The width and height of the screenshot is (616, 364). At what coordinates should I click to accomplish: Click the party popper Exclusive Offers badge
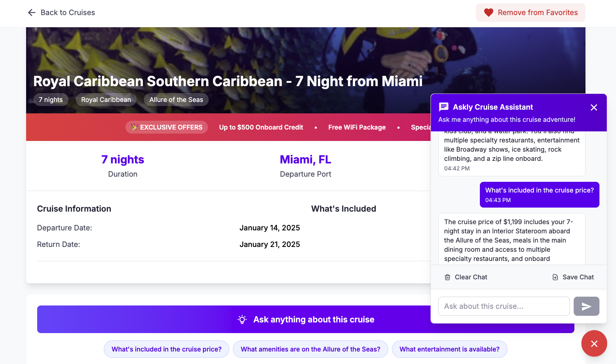tap(167, 127)
